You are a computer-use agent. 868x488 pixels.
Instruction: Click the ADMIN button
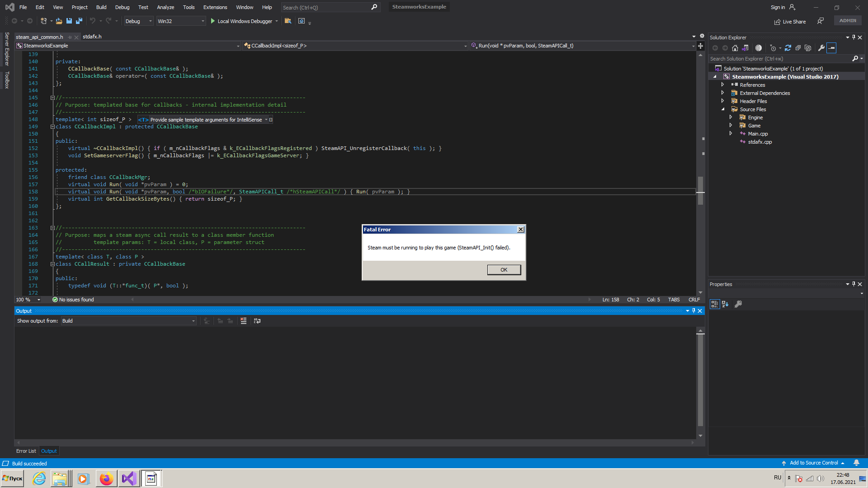[x=848, y=20]
